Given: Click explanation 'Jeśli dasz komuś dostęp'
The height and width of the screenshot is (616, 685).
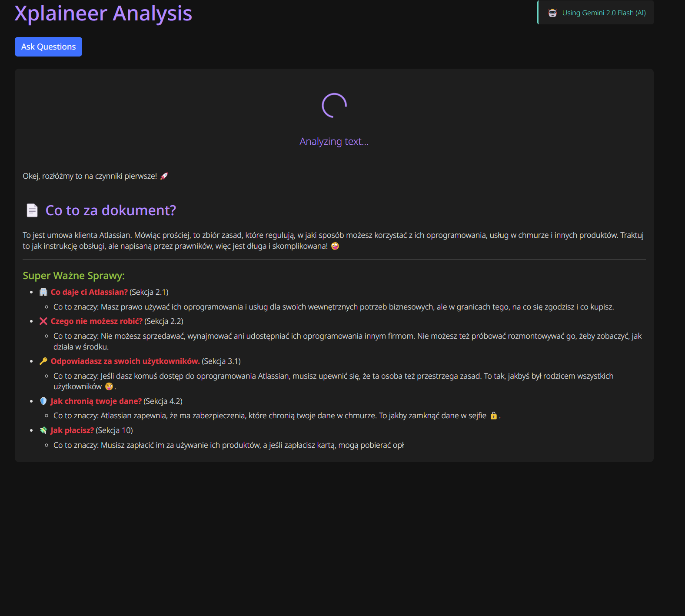Looking at the screenshot, I should [x=333, y=381].
